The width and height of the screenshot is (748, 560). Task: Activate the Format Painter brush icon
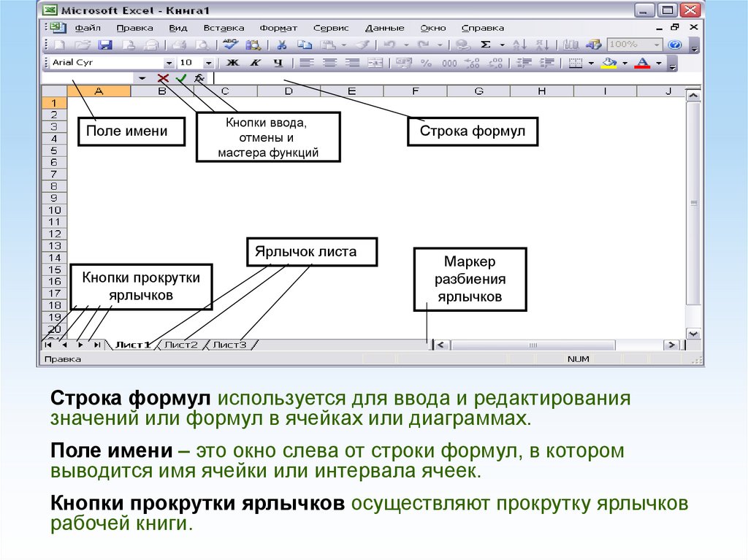[x=363, y=45]
